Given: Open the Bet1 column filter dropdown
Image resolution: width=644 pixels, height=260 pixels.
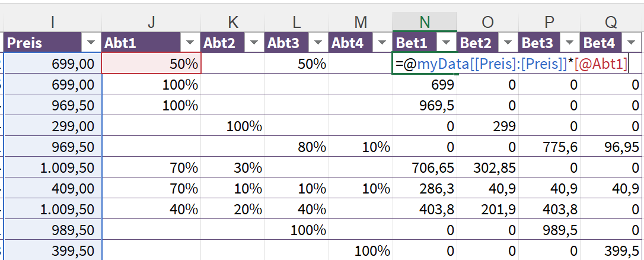Looking at the screenshot, I should [447, 43].
